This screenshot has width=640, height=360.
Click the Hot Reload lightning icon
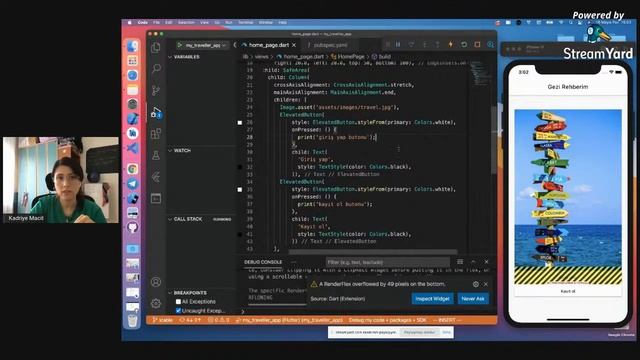point(451,44)
